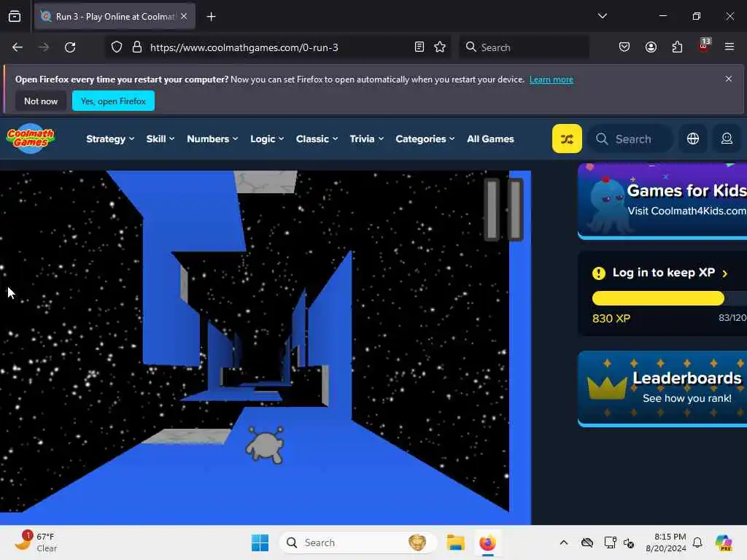This screenshot has width=747, height=560.
Task: Open Firefox View tab icon
Action: click(15, 17)
